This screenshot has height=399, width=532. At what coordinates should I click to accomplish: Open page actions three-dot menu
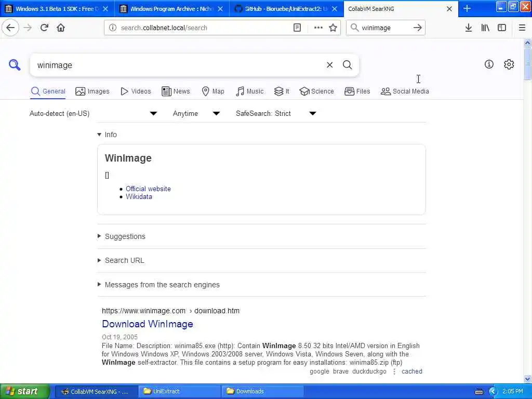tap(318, 28)
